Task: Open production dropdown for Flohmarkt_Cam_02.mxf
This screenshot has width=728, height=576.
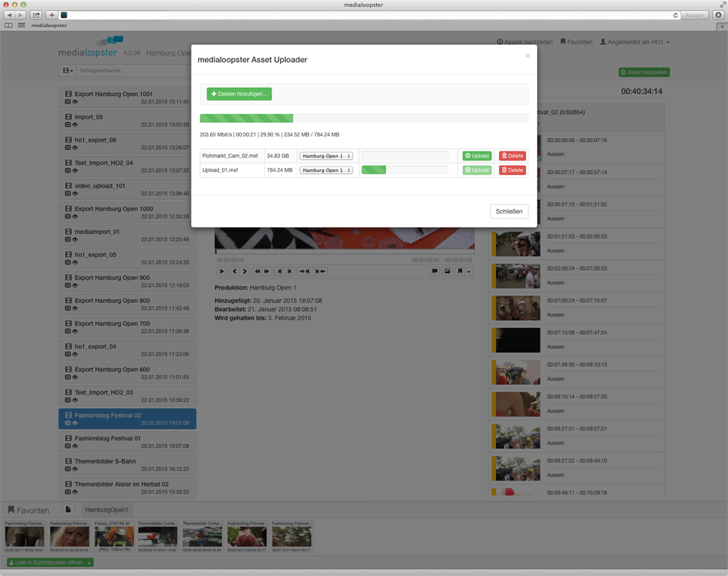Action: point(326,156)
